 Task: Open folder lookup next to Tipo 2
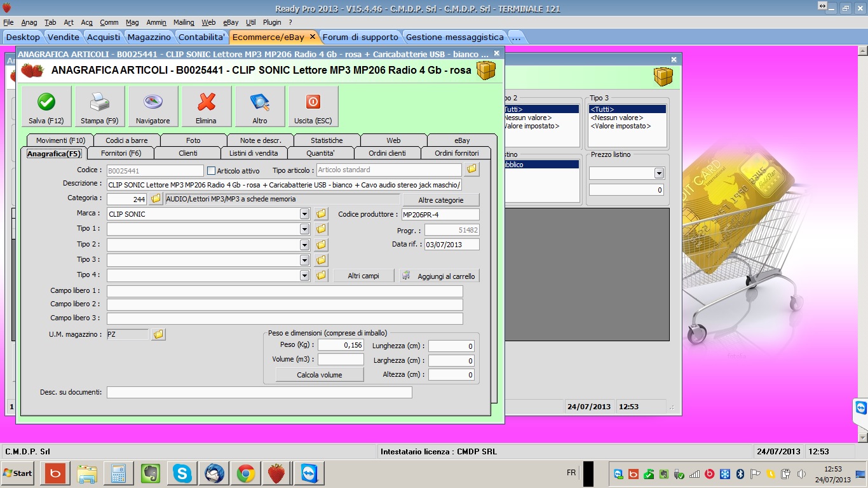tap(322, 245)
